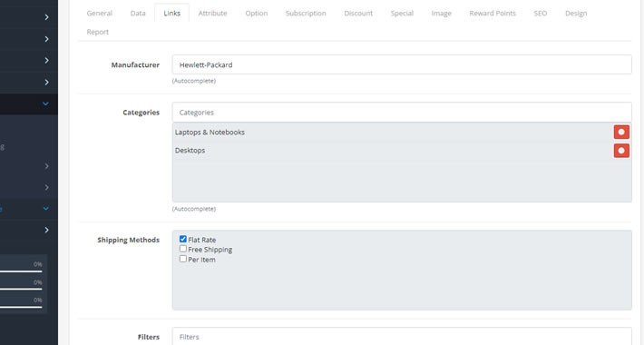
Task: Collapse the highlighted open sidebar menu
Action: pos(45,103)
